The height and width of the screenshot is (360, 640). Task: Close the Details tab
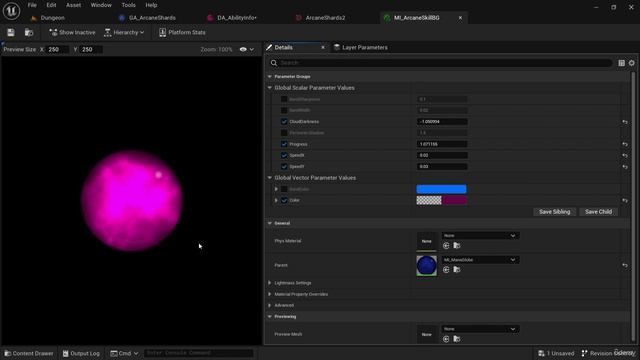[323, 47]
